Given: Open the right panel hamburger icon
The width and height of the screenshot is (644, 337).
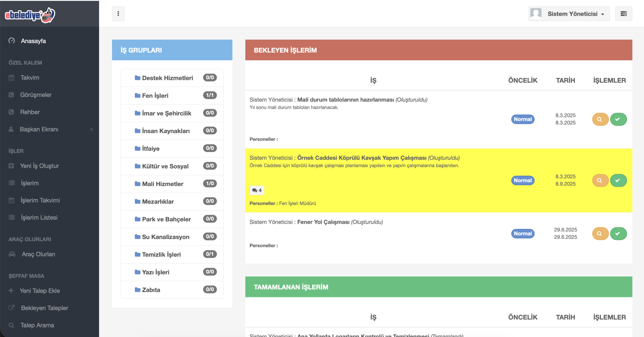Looking at the screenshot, I should [x=623, y=14].
